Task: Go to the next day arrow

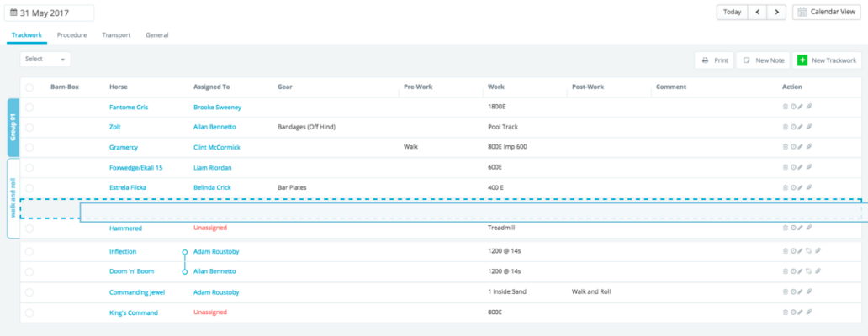Action: pos(776,13)
